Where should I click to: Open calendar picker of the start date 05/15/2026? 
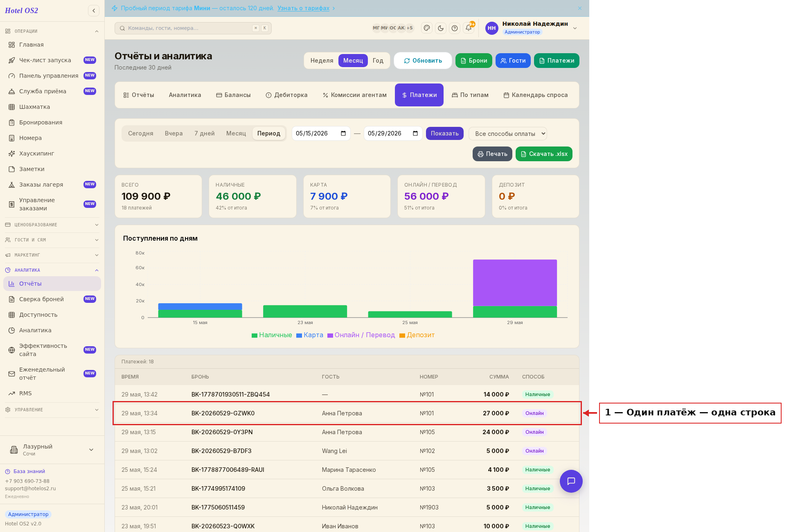[x=343, y=133]
